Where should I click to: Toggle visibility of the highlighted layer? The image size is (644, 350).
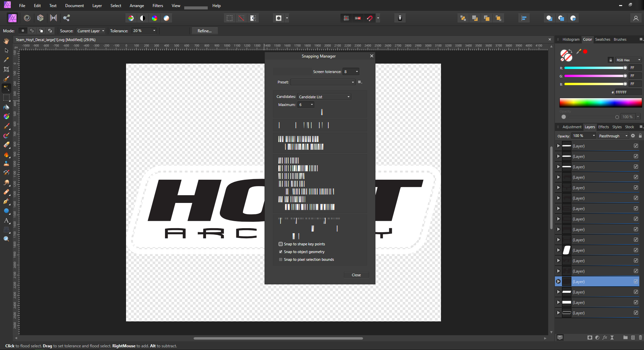tap(636, 281)
